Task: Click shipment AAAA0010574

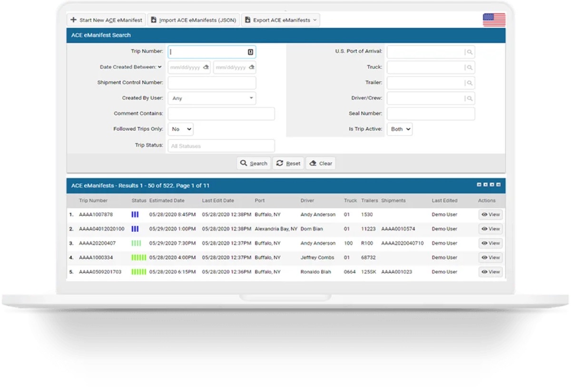Action: click(398, 229)
